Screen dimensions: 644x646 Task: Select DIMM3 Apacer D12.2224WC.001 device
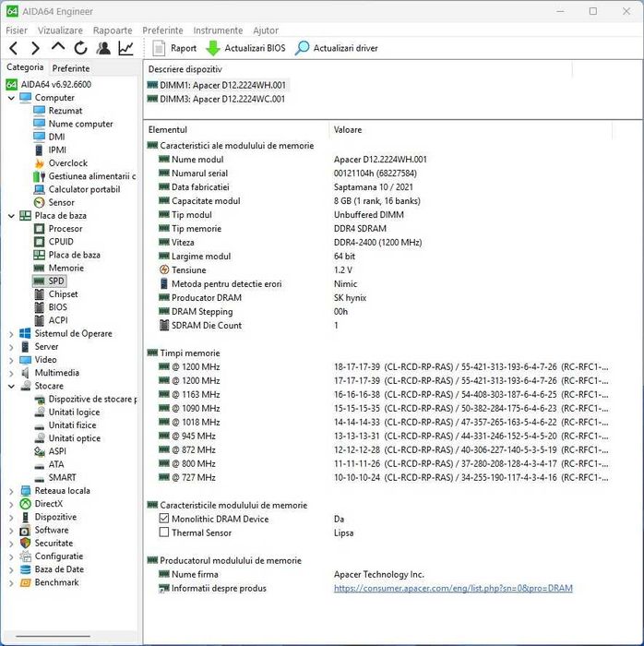click(216, 99)
